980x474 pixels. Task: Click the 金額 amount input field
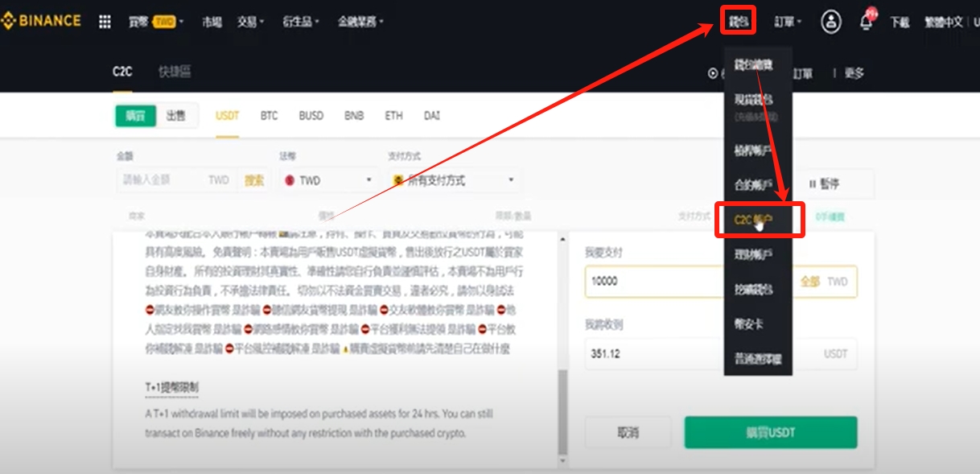(161, 180)
